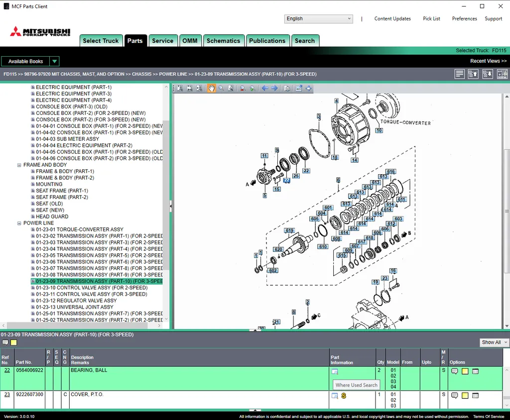Click the zoom page search icon
Screen dimensions: 510x420
click(x=231, y=88)
